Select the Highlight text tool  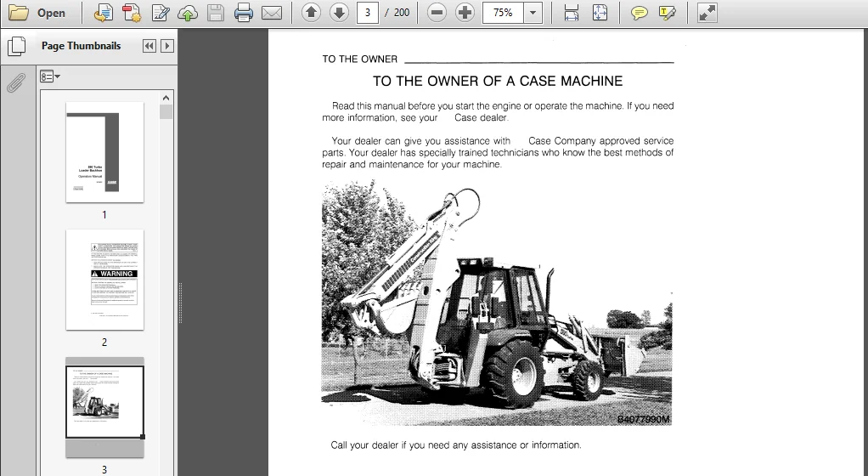[667, 13]
